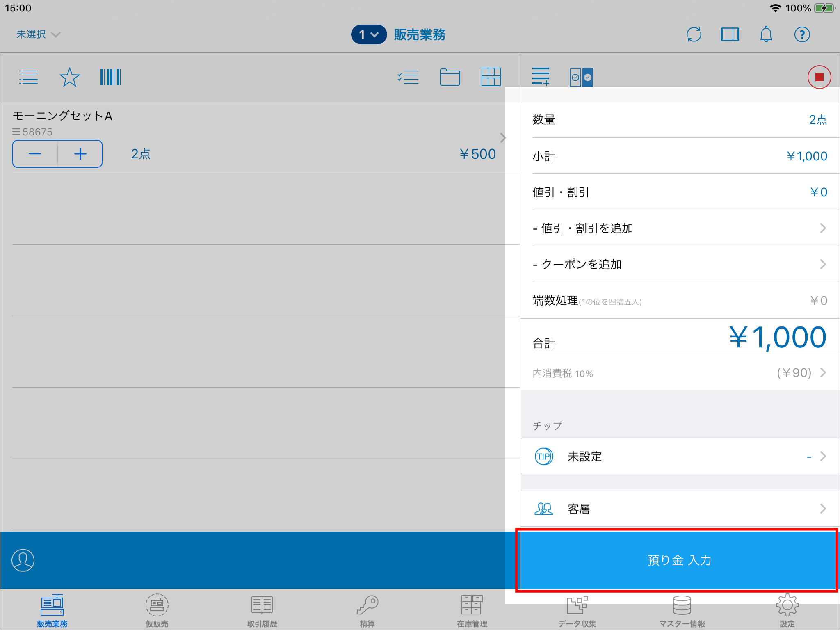Click the sync refresh icon

pos(694,34)
